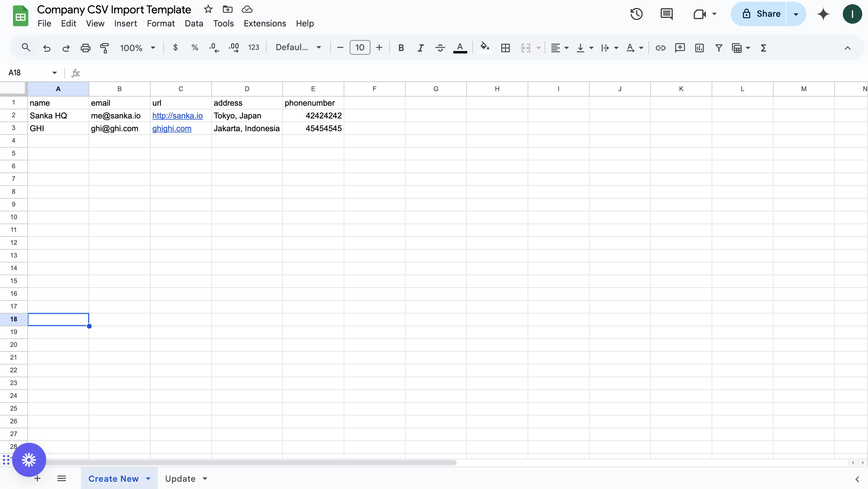Open Create New sheet tab menu arrow

tap(148, 479)
